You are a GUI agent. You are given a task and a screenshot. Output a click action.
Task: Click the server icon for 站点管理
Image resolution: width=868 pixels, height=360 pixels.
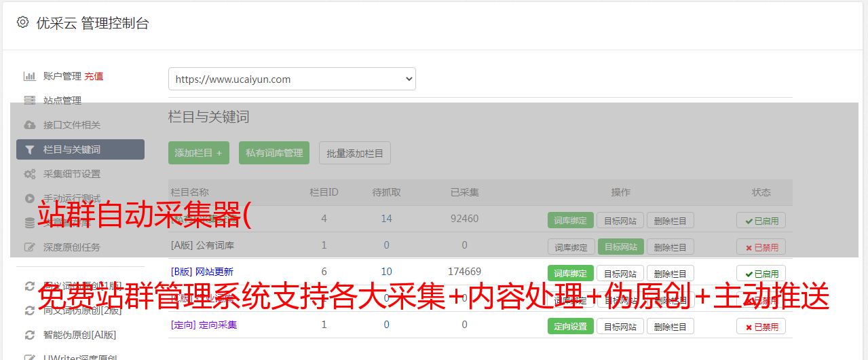(29, 101)
